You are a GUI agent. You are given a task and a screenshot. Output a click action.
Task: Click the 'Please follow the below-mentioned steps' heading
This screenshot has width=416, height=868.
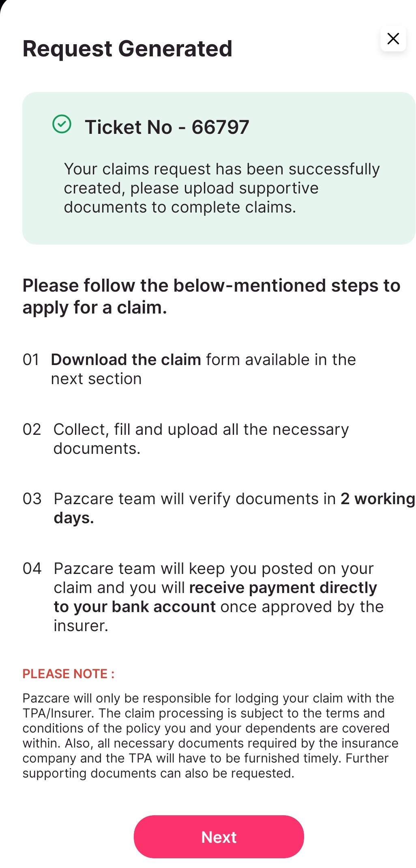point(211,296)
